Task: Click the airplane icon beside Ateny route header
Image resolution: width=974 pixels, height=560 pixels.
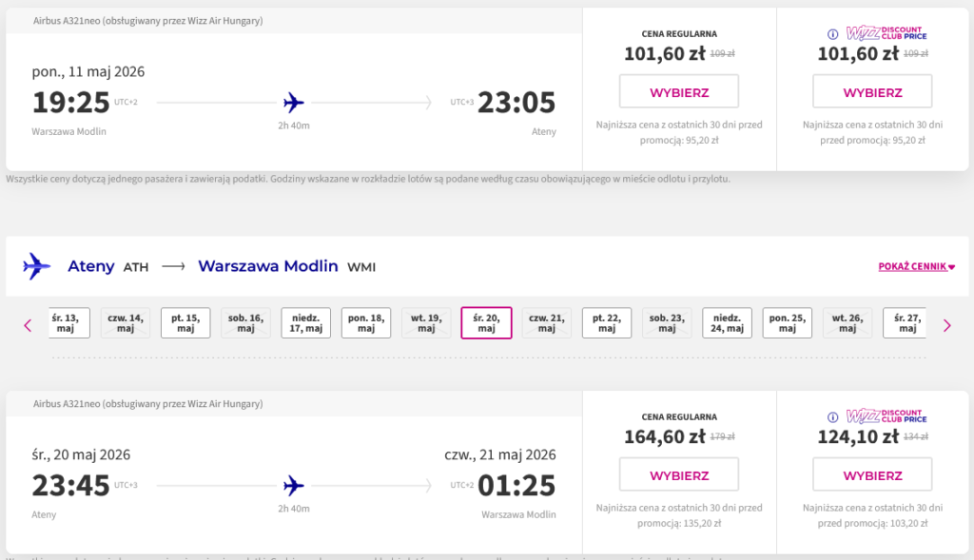Action: (37, 266)
